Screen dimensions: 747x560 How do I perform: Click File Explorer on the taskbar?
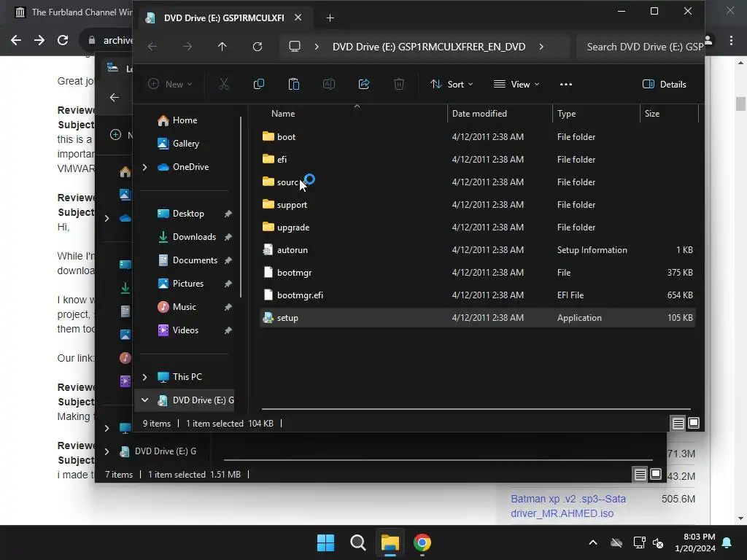tap(390, 542)
